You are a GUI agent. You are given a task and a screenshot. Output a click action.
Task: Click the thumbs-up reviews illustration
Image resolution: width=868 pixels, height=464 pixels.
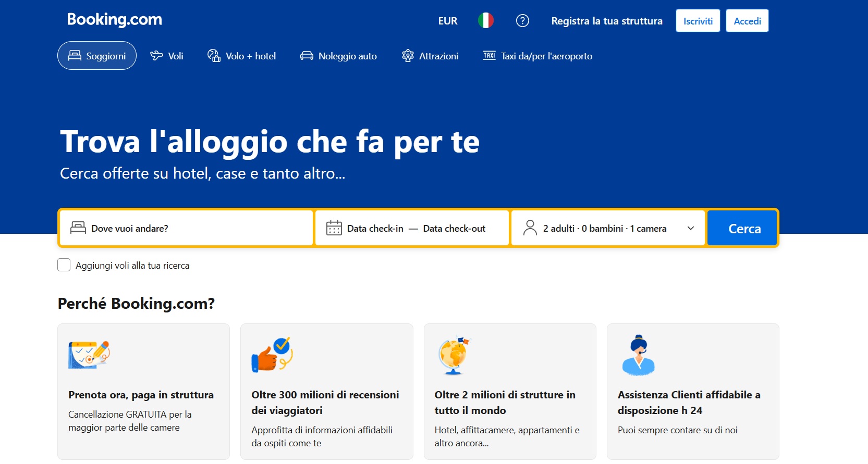click(x=272, y=355)
